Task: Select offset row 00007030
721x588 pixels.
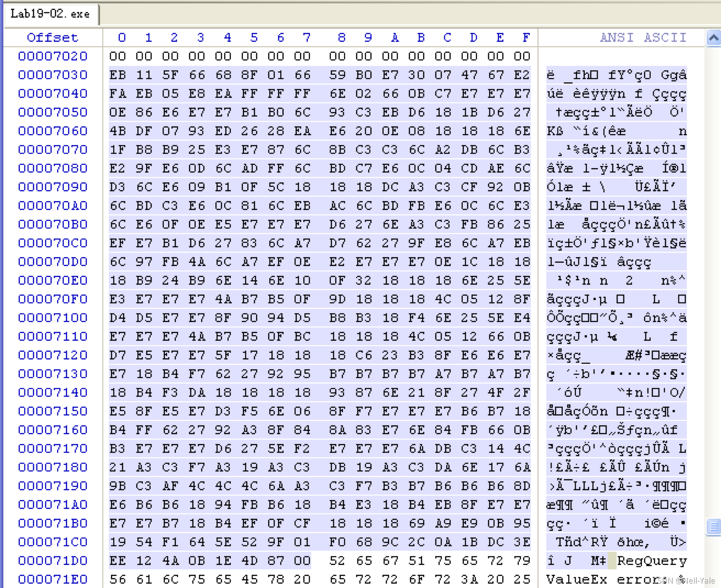Action: (x=53, y=75)
